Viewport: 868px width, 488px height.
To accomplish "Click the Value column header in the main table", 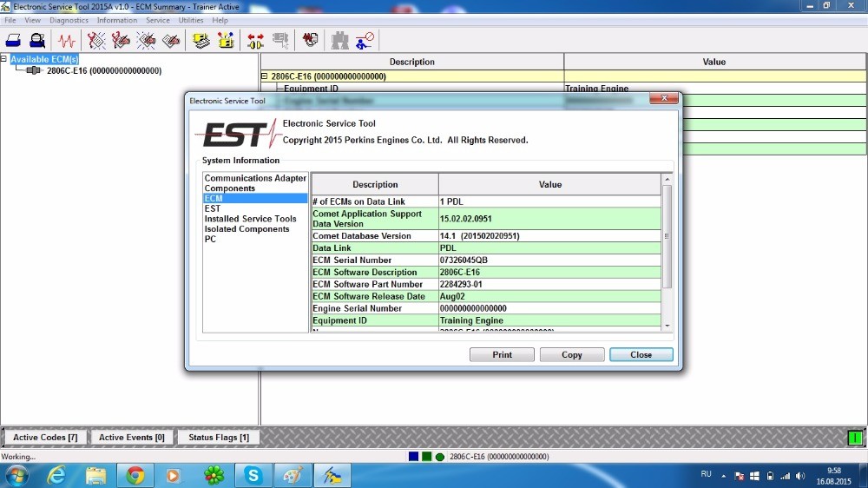I will pyautogui.click(x=714, y=62).
